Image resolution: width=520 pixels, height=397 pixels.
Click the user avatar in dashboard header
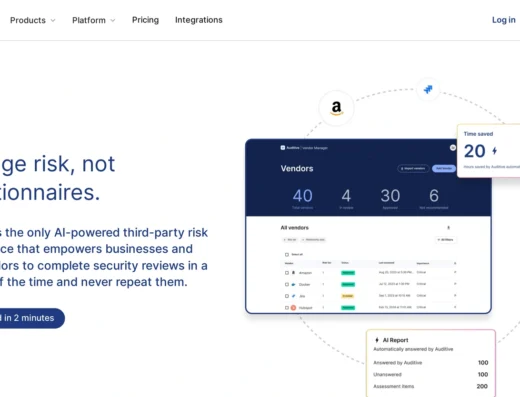(453, 148)
